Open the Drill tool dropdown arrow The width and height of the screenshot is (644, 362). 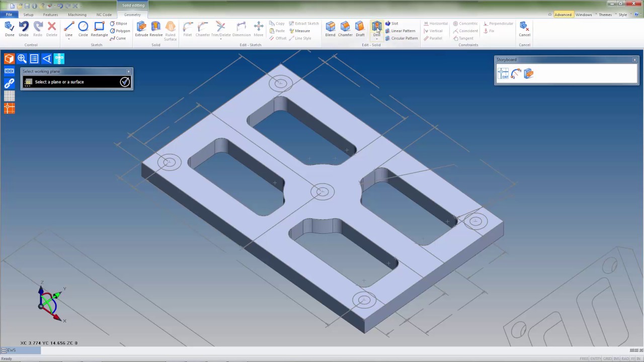click(x=377, y=39)
